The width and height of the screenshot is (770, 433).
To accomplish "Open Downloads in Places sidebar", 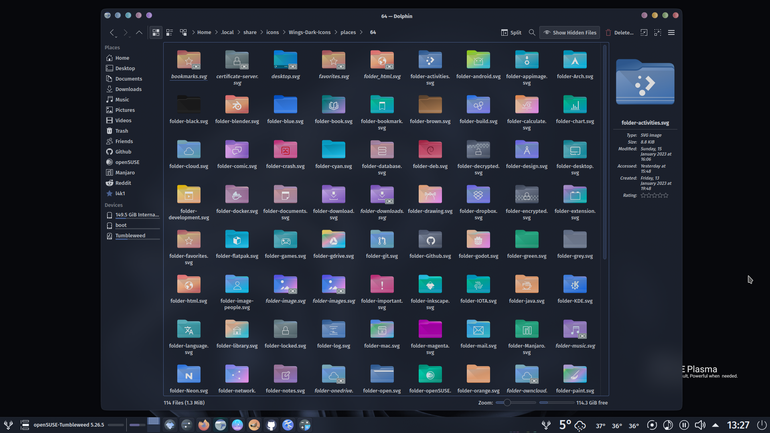I will point(131,89).
